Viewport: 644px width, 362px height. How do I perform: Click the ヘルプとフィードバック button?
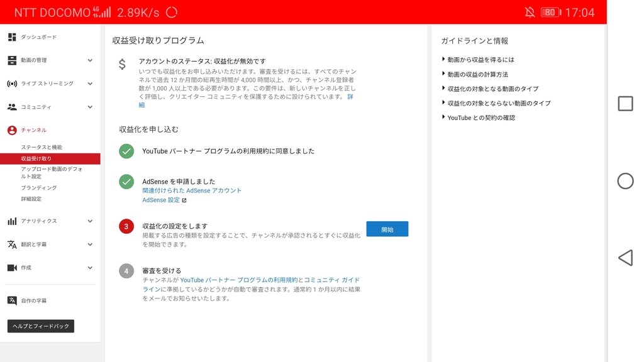[x=41, y=326]
